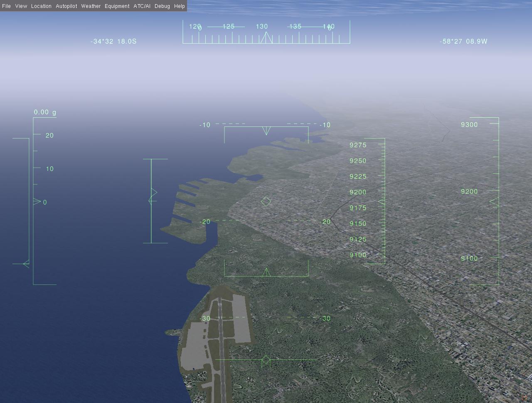This screenshot has width=532, height=403.
Task: Click the 9100 inner altitude tape value
Action: 358,255
